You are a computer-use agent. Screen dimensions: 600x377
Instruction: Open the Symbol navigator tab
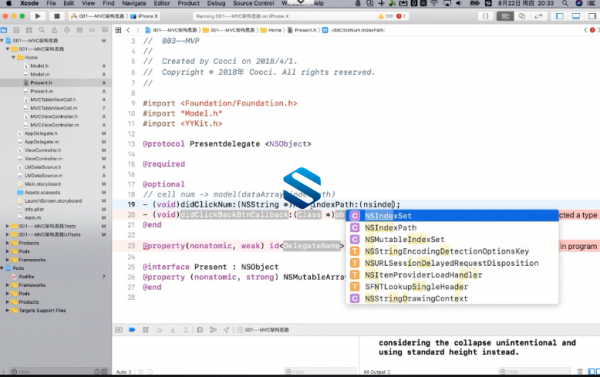(29, 30)
